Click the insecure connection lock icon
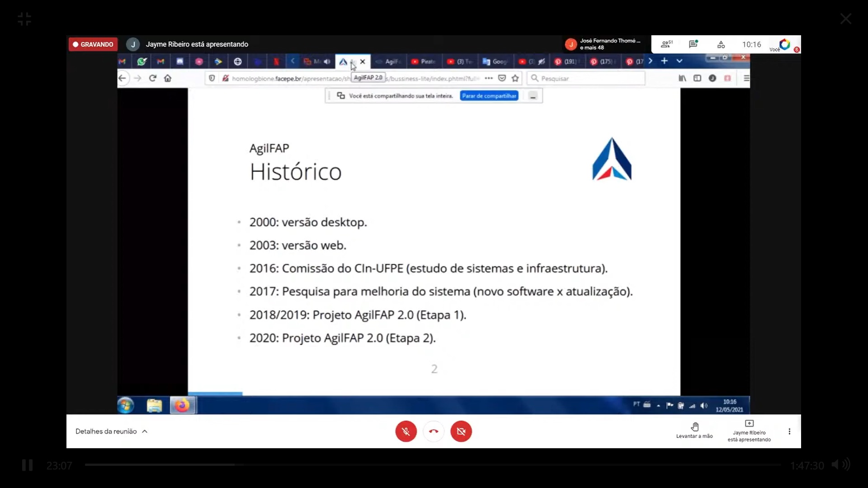 (x=225, y=78)
